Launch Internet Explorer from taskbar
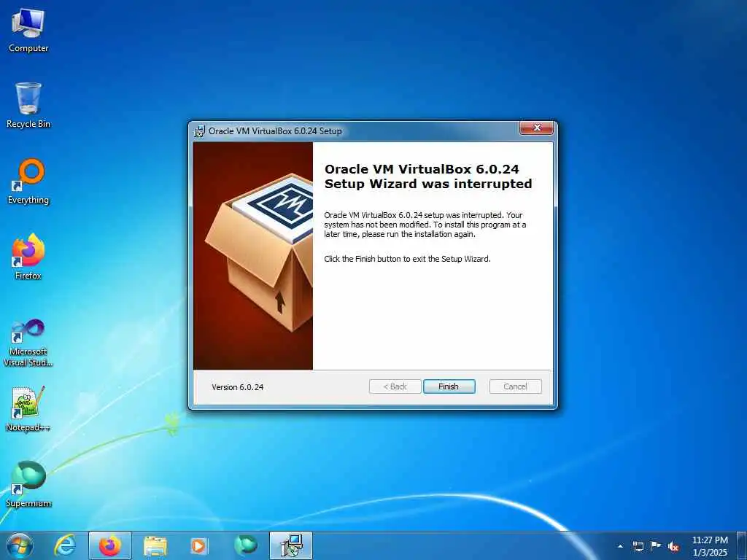Image resolution: width=747 pixels, height=560 pixels. coord(64,545)
